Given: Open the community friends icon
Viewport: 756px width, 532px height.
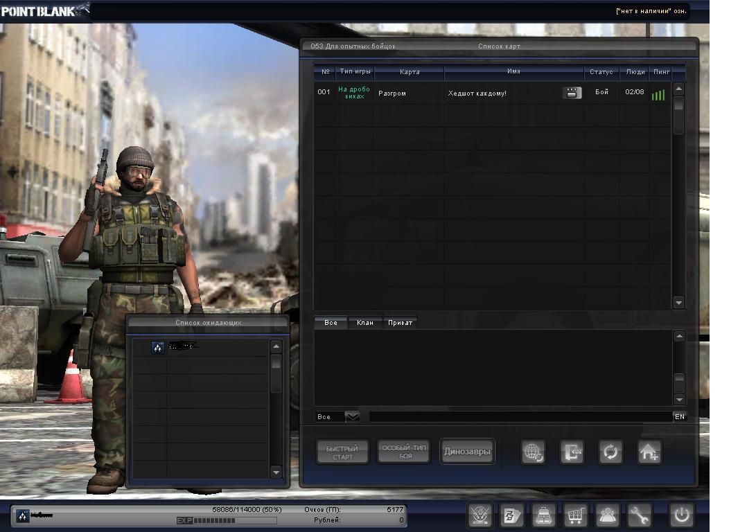Looking at the screenshot, I should tap(608, 515).
